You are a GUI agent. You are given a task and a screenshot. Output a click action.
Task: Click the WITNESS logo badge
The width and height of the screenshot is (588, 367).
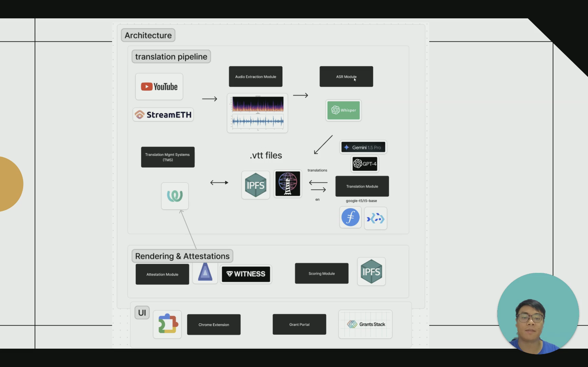click(246, 274)
